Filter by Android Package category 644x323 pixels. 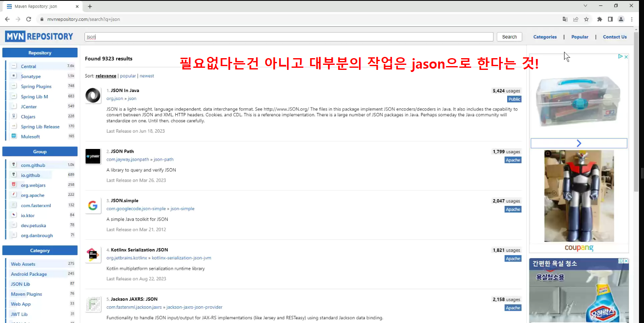[29, 274]
